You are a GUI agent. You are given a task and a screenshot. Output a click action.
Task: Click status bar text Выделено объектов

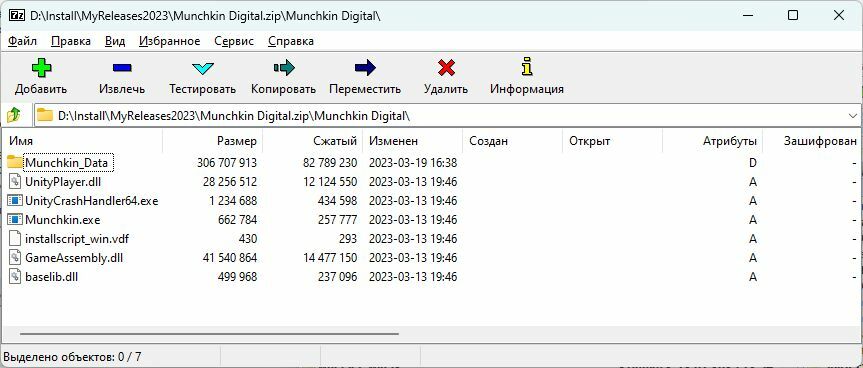72,356
